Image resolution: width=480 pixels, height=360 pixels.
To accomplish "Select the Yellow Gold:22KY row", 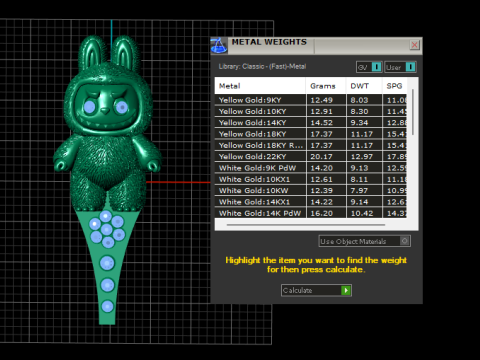I will coord(311,157).
